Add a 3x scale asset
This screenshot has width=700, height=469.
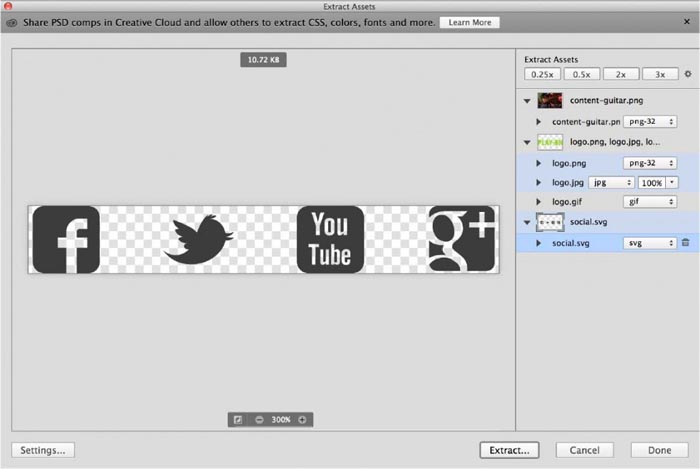[660, 75]
